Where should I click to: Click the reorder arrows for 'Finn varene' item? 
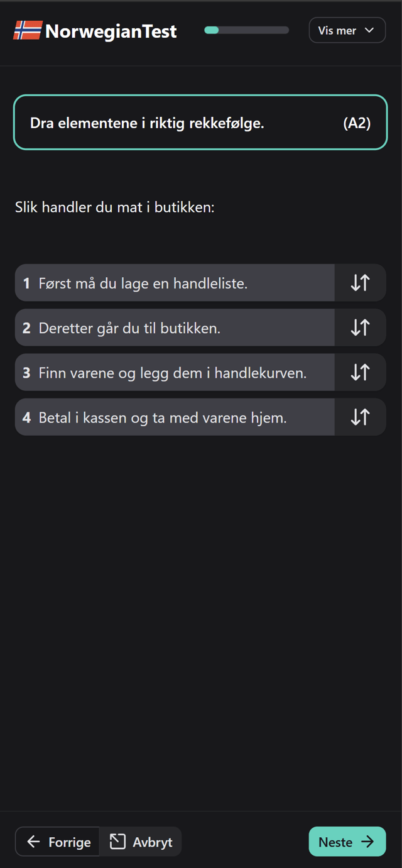point(360,372)
